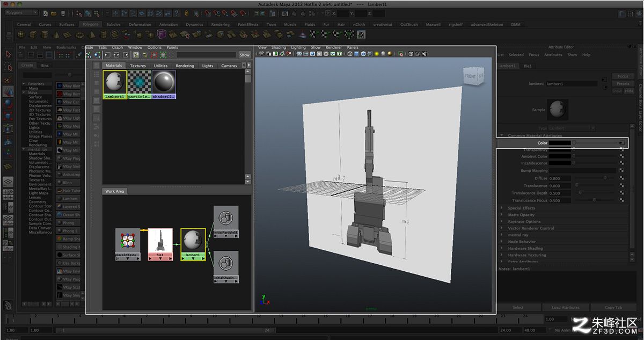Select the lambert1 swatch in Materials tab
Viewport: 644px width, 340px height.
point(115,85)
